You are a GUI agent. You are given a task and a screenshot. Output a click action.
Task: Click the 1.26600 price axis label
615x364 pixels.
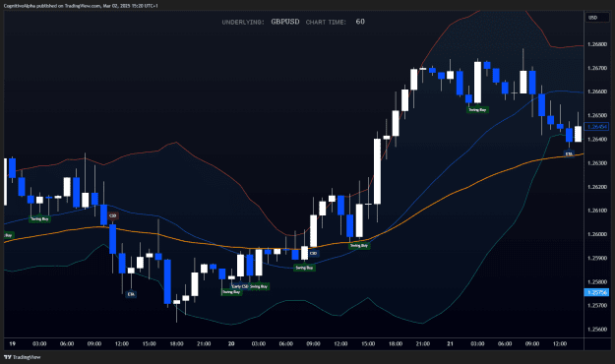pyautogui.click(x=597, y=91)
